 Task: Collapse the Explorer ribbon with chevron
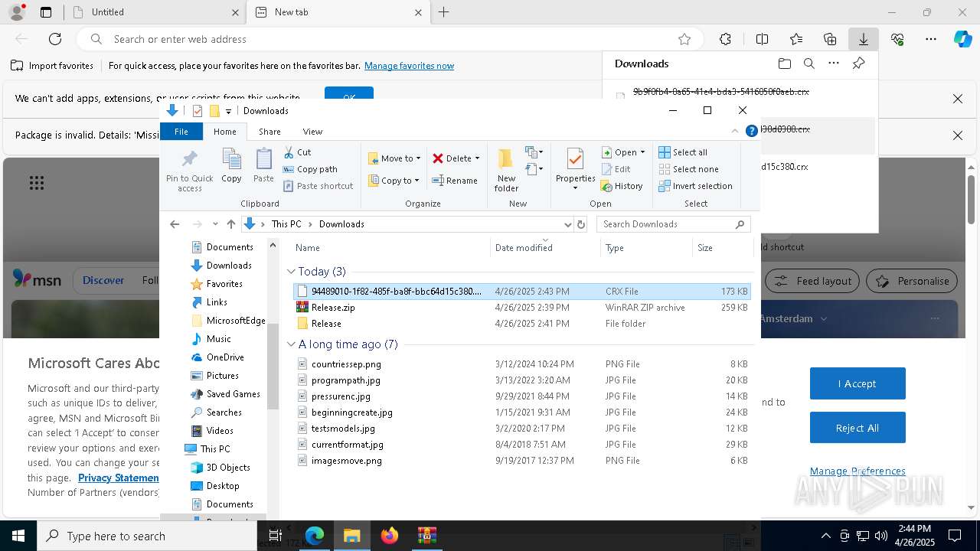pyautogui.click(x=735, y=131)
